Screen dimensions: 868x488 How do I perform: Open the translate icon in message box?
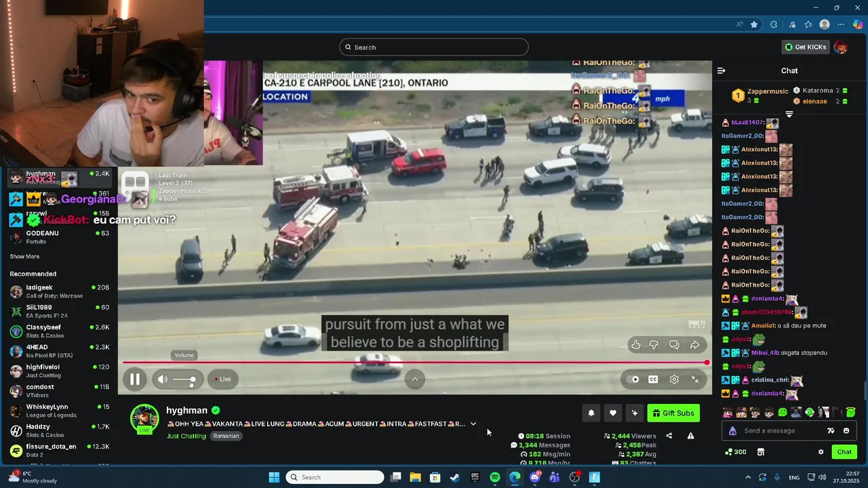[831, 431]
